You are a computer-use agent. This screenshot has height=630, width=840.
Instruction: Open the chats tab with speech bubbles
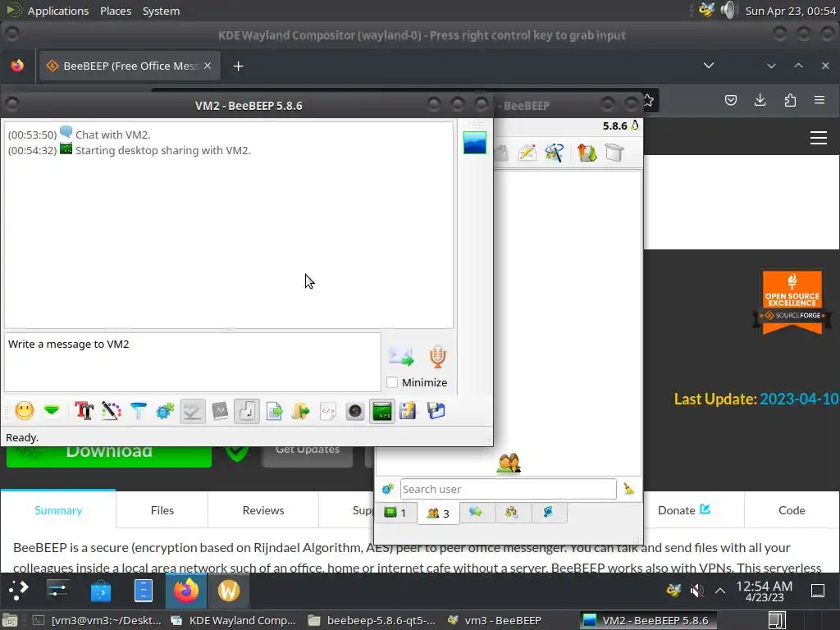pyautogui.click(x=476, y=513)
